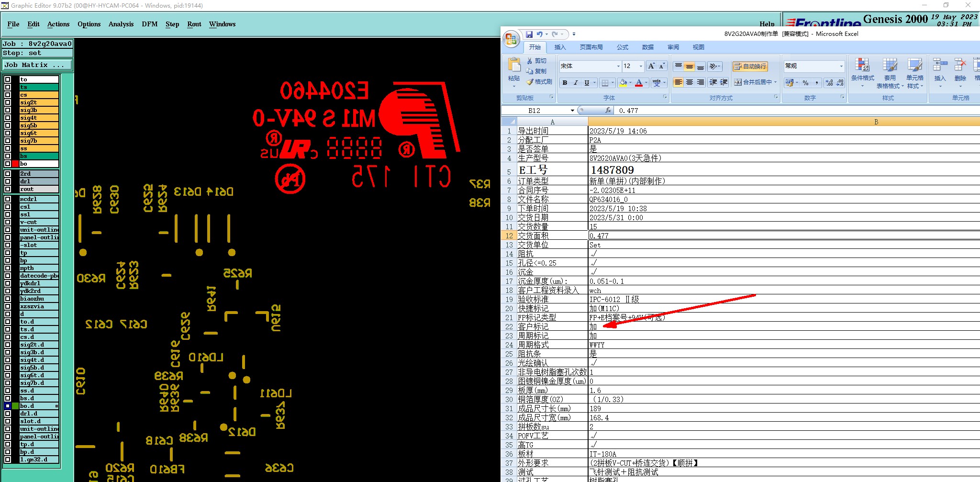Open the Merge and Center dropdown arrow

point(775,82)
